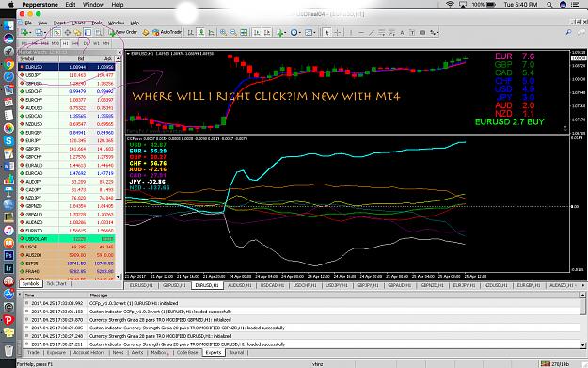Open the Indicators list green-plus icon
The image size is (588, 368).
280,33
